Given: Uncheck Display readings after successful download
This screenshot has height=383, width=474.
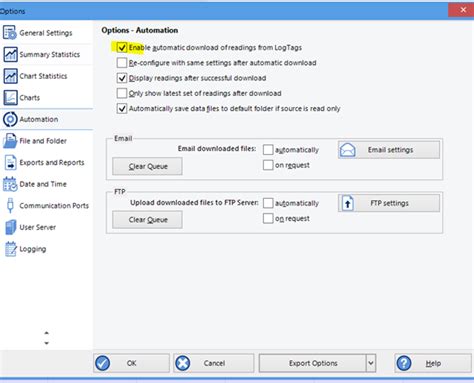Looking at the screenshot, I should pos(122,78).
